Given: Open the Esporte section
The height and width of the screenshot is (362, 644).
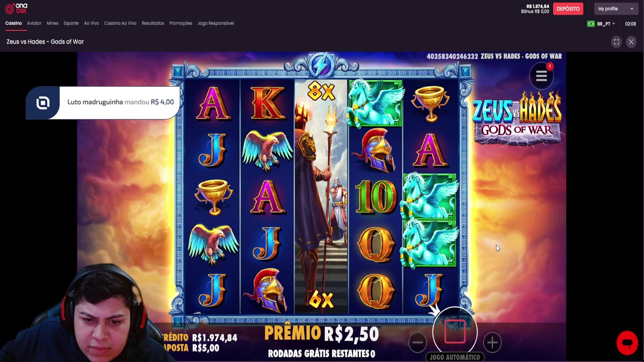Looking at the screenshot, I should (x=71, y=23).
